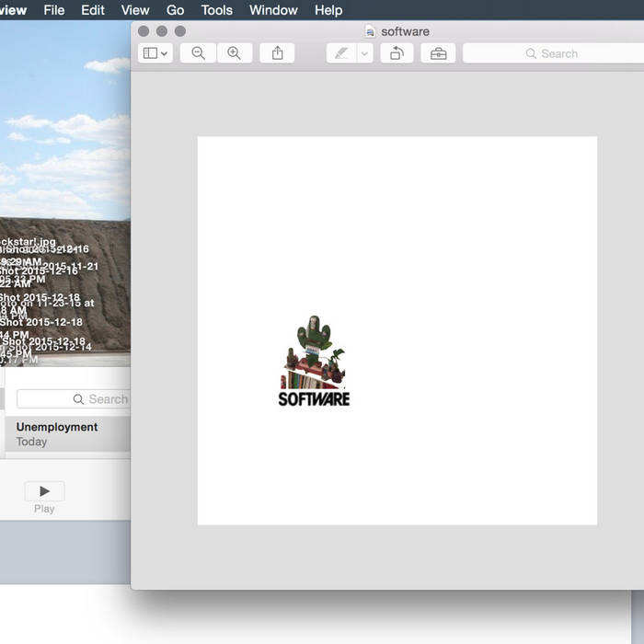This screenshot has height=644, width=644.
Task: Select the Highlight pen tool
Action: [341, 53]
